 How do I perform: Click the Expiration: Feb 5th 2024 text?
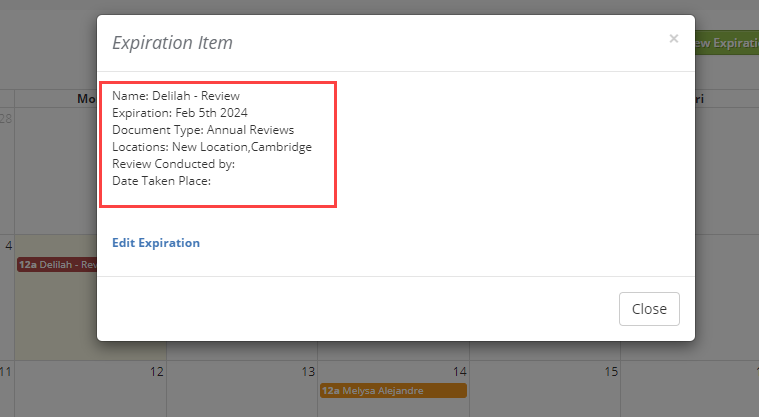[x=180, y=113]
